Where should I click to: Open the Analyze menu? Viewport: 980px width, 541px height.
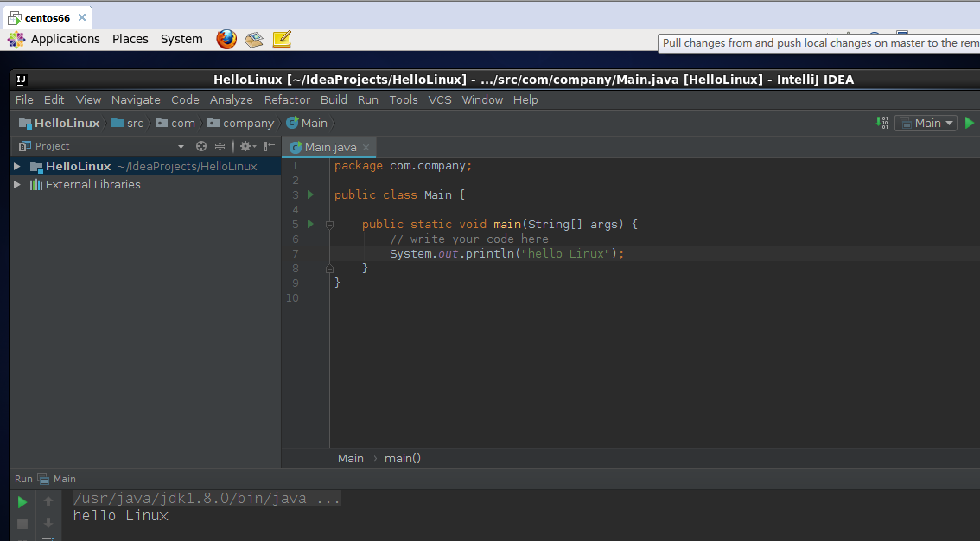(232, 100)
